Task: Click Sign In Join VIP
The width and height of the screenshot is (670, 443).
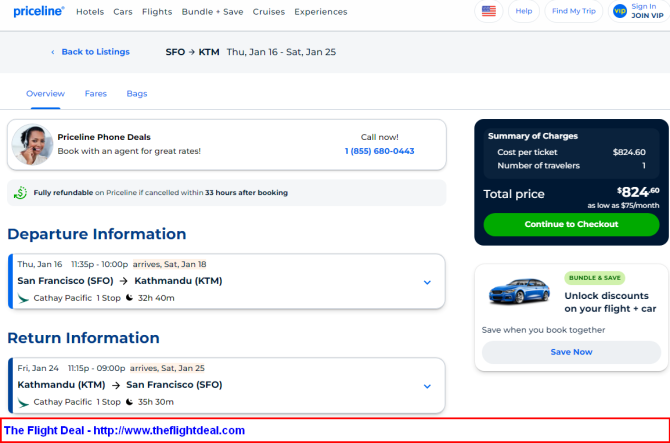Action: [x=639, y=11]
